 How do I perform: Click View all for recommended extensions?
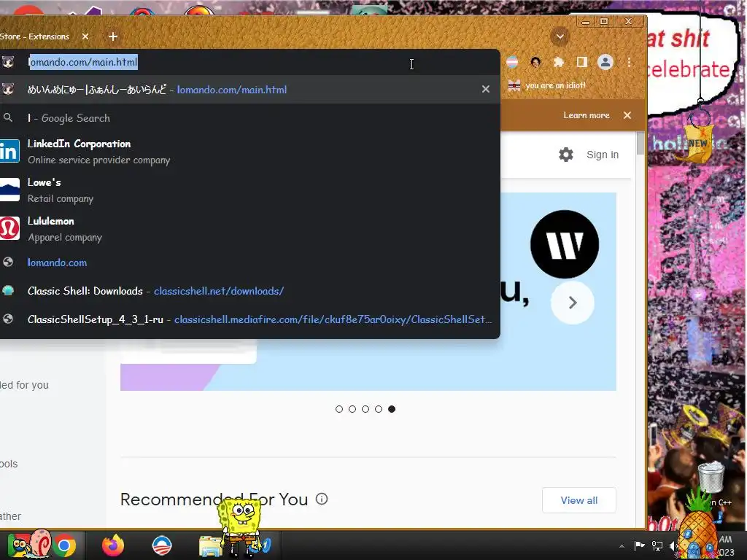coord(578,500)
